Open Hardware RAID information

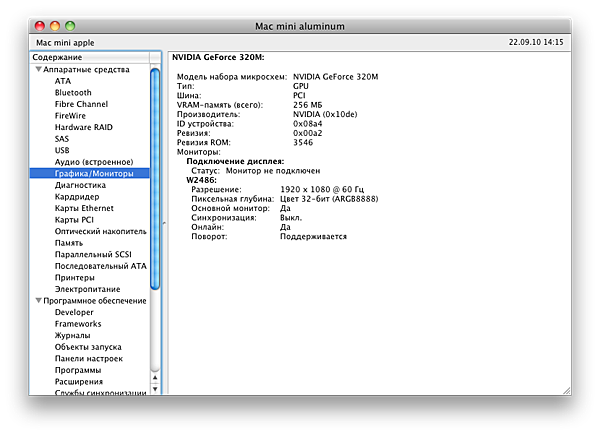83,127
